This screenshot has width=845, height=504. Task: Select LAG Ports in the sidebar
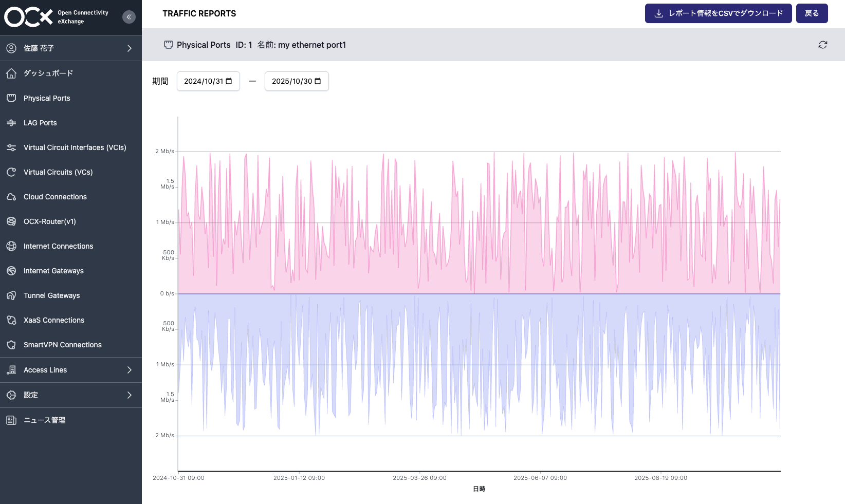pos(40,123)
